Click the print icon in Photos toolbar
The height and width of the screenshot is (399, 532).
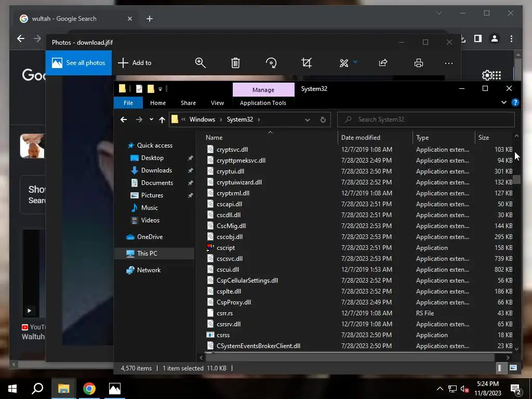pos(419,63)
